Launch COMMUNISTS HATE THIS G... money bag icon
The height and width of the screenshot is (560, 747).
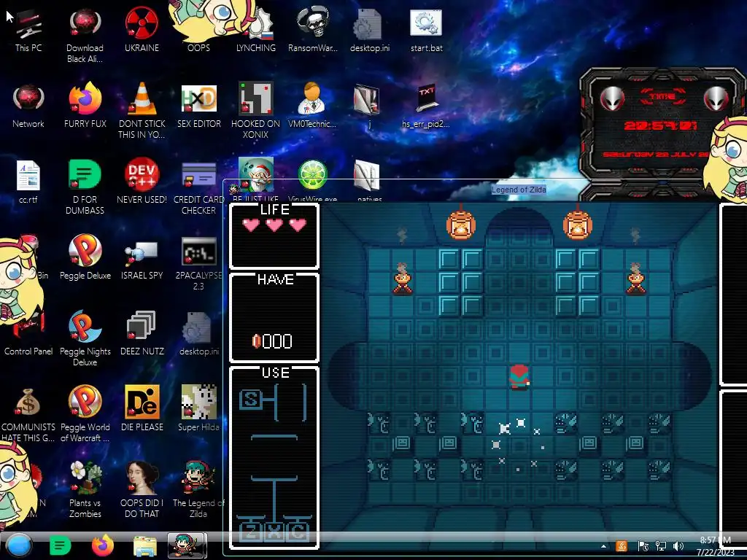coord(28,414)
